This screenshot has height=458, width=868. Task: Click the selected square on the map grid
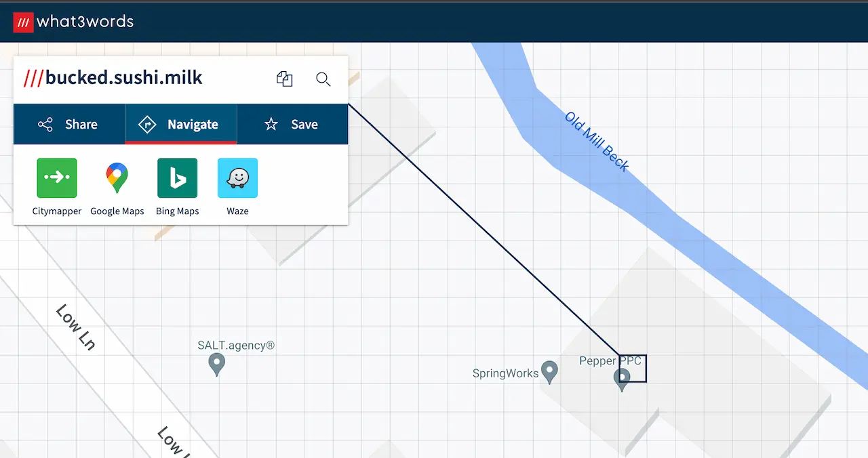tap(633, 368)
